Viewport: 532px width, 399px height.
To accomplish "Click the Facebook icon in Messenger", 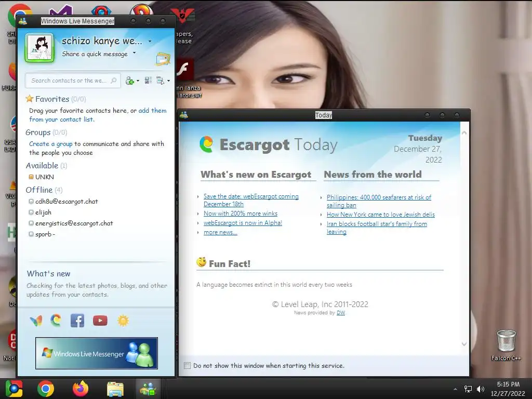I will click(77, 321).
